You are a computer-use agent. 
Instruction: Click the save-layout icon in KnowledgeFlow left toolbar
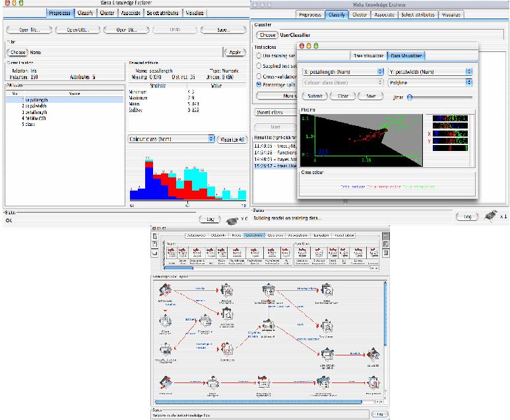tap(155, 244)
